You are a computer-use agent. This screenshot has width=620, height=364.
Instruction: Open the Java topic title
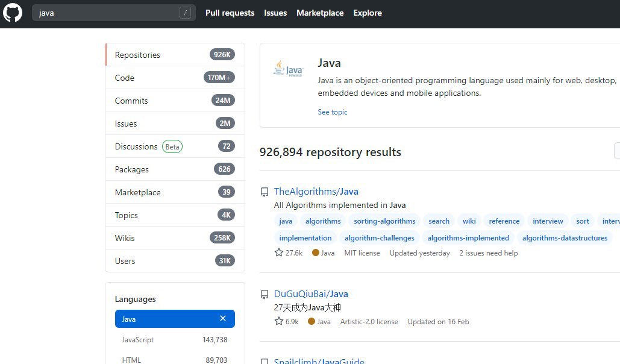click(x=329, y=63)
